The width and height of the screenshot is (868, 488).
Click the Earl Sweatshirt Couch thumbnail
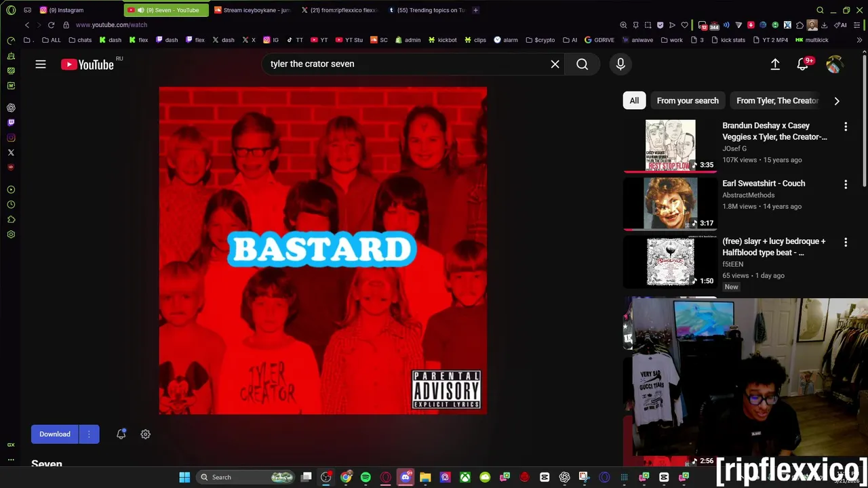click(x=670, y=204)
